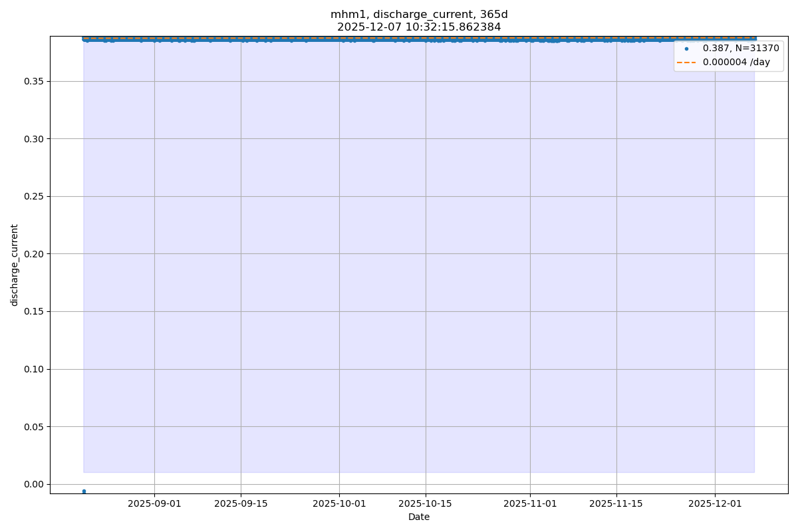Click the plot title "mhm1, discharge_current, 365d"
Screen dimensions: 798x532
(419, 15)
